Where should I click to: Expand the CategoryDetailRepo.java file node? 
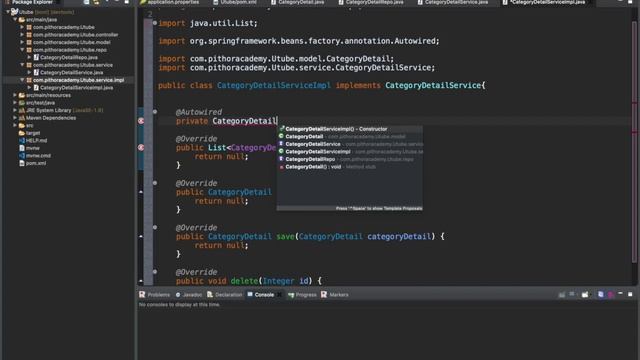click(29, 58)
